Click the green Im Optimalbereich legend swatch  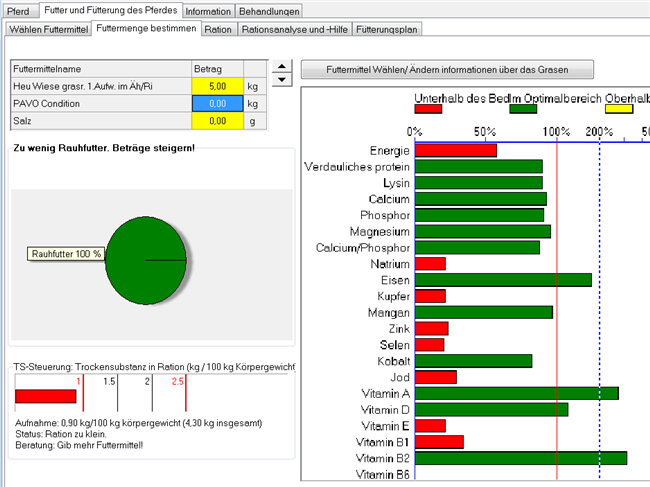(523, 109)
